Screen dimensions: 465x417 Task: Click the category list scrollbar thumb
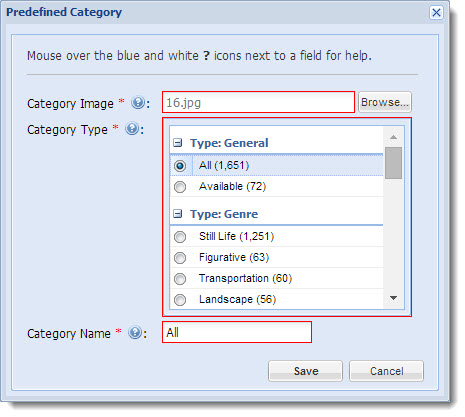393,163
